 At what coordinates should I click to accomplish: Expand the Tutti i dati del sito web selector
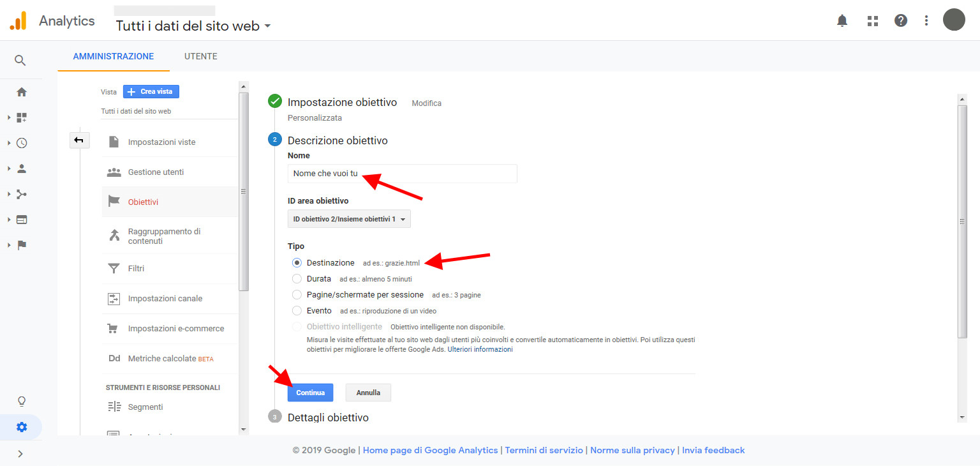[x=193, y=26]
